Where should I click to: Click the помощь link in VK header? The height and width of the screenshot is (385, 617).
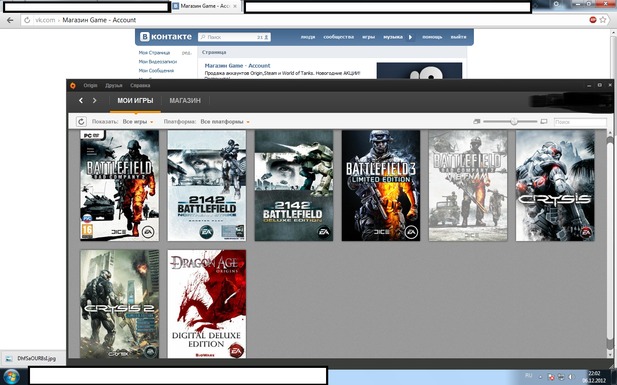432,37
